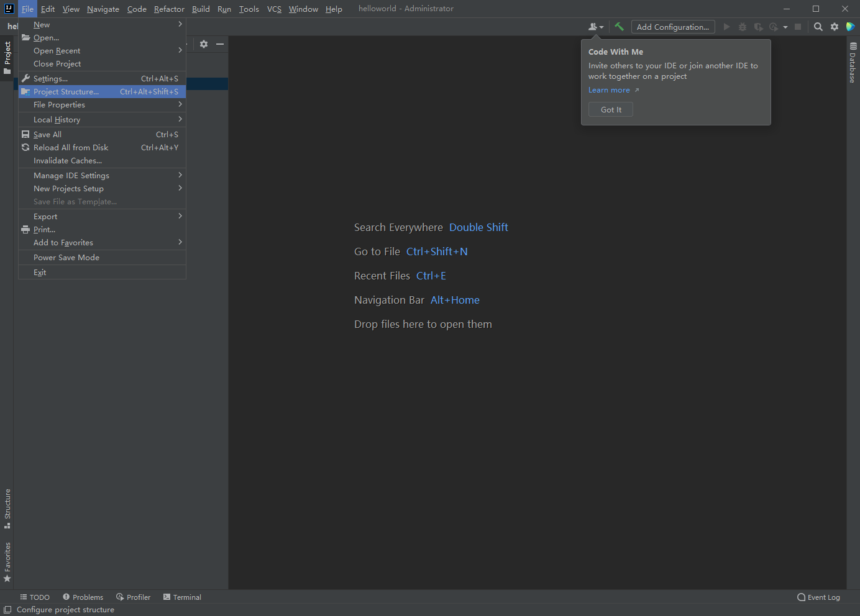Expand the Export submenu
860x616 pixels.
(102, 217)
